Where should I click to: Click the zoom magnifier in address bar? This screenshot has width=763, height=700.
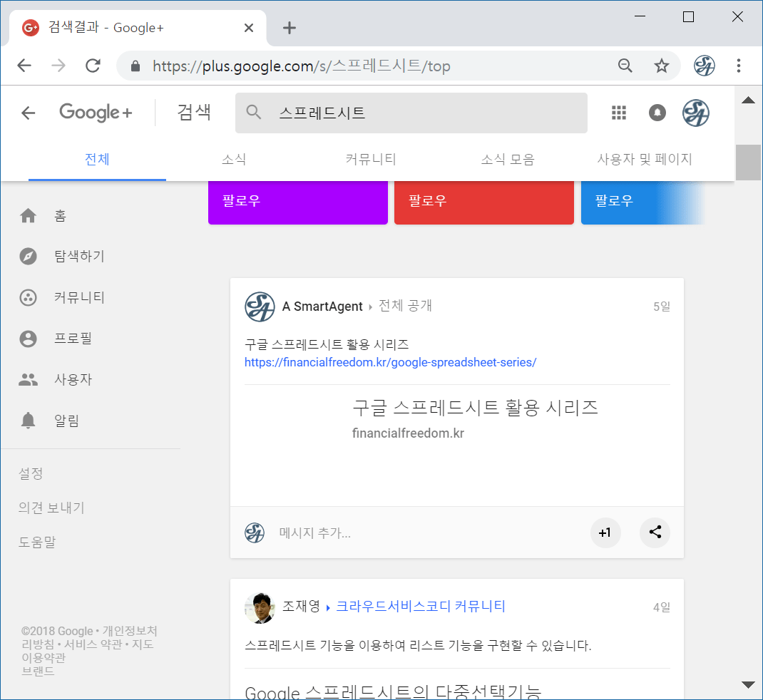click(x=625, y=66)
